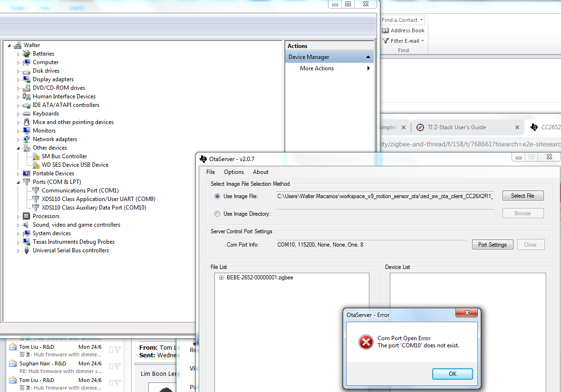The width and height of the screenshot is (561, 392).
Task: Close the TI Z-Stack User's Guide tab
Action: click(517, 127)
